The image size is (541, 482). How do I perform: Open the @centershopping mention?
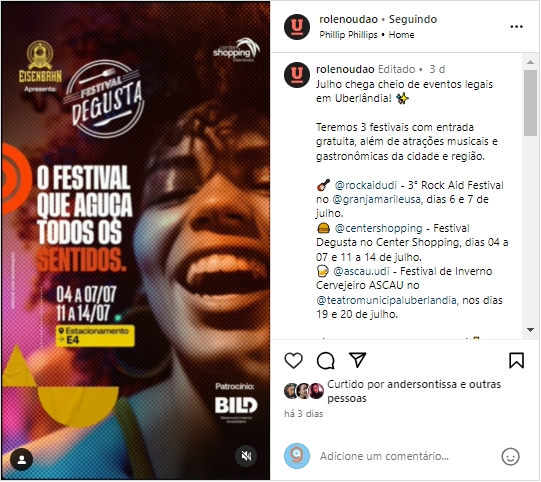point(378,228)
